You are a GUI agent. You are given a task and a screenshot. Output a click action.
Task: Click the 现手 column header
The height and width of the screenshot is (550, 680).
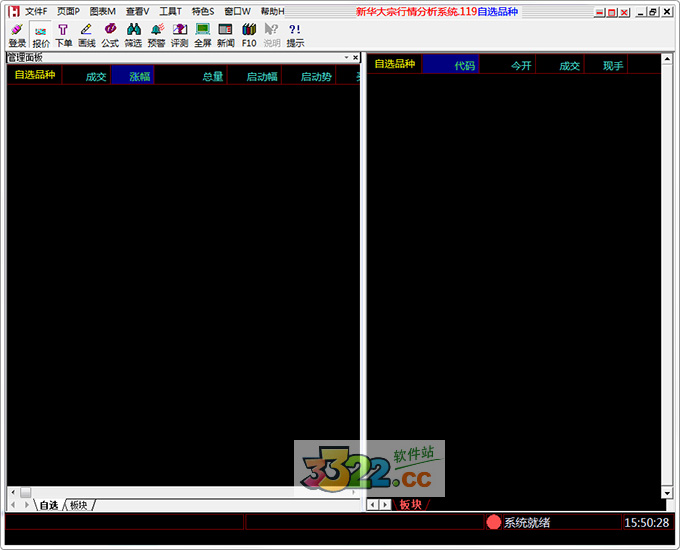tap(606, 64)
